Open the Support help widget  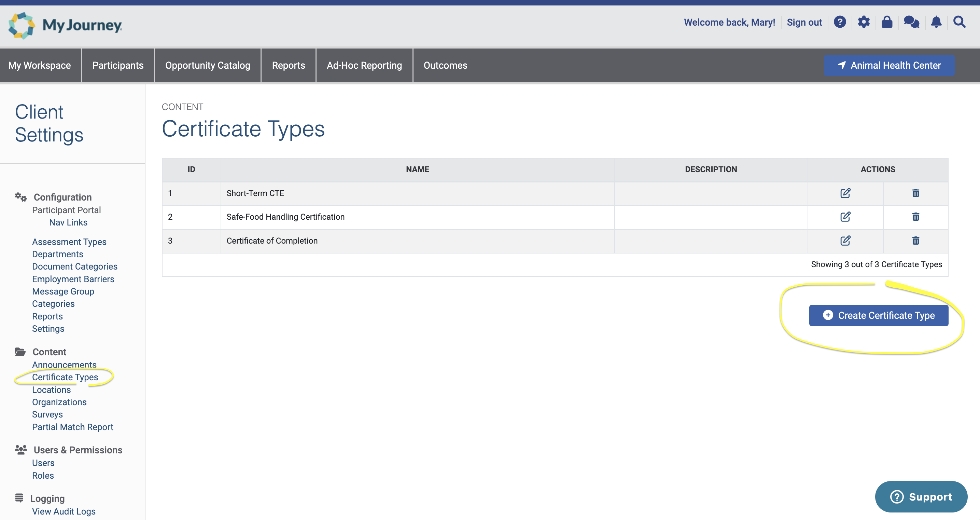pyautogui.click(x=921, y=497)
